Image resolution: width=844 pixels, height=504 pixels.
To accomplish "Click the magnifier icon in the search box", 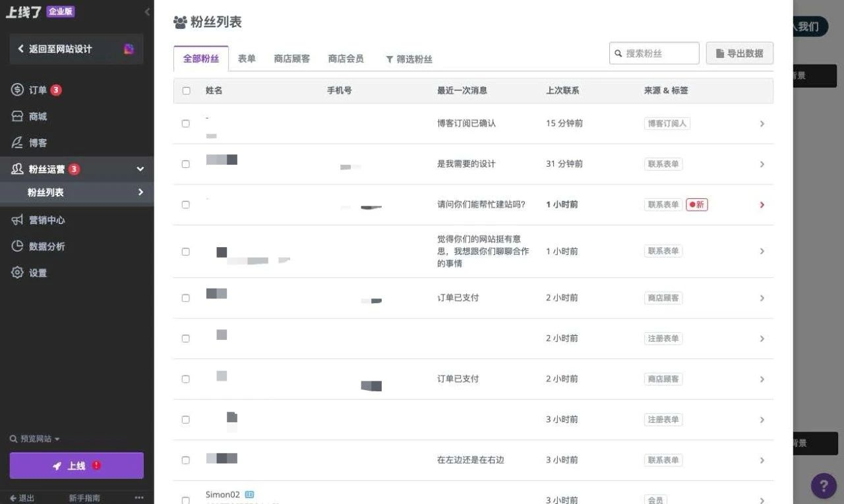I will pos(618,53).
